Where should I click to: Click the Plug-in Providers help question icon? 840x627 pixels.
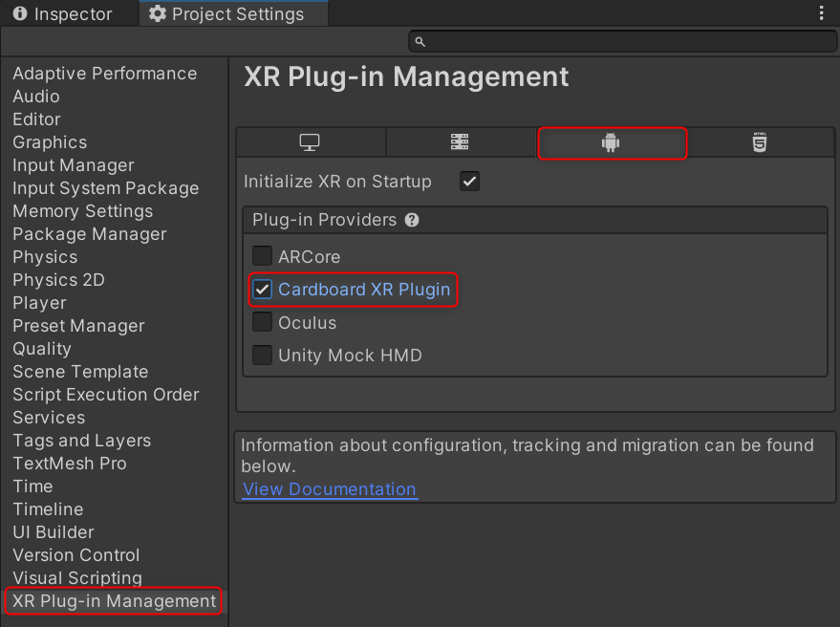coord(412,220)
